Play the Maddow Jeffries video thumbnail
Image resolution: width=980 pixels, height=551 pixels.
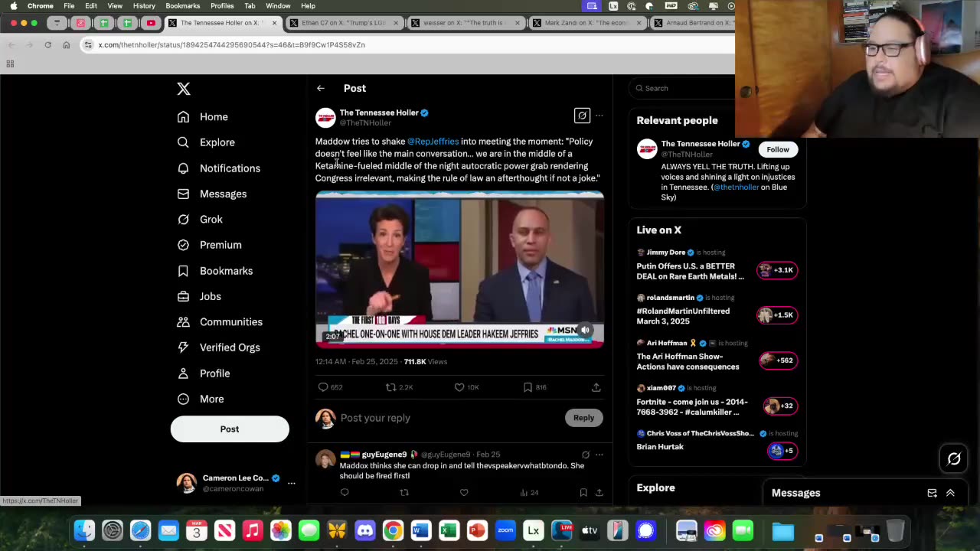[x=459, y=269]
